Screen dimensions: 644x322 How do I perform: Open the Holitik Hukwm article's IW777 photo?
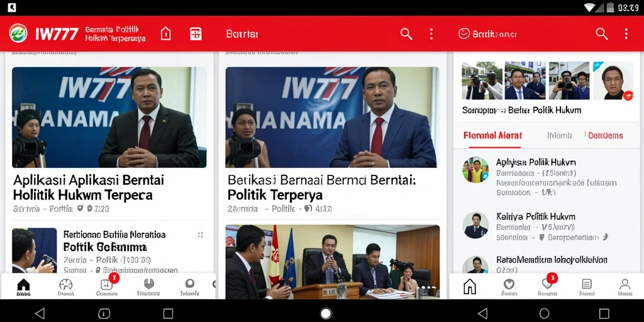pos(109,118)
